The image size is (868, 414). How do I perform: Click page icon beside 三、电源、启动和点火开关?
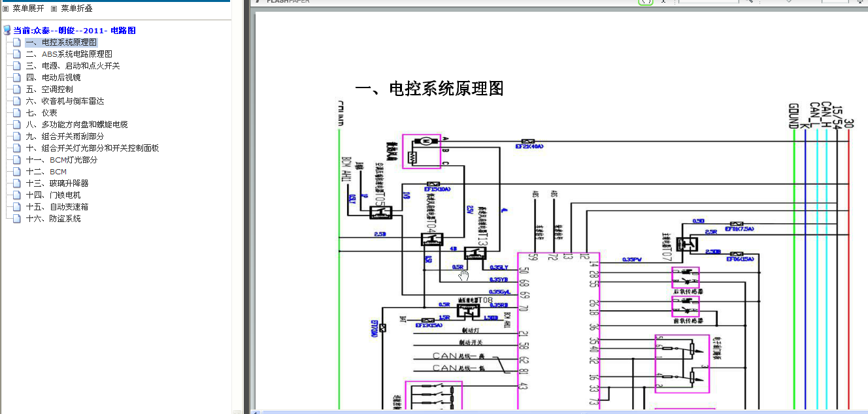[17, 66]
